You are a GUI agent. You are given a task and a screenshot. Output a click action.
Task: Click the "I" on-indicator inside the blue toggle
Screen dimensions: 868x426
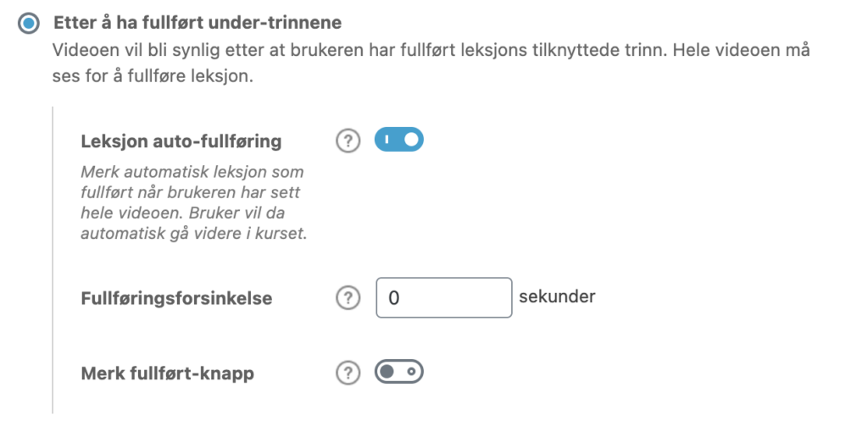coord(386,140)
